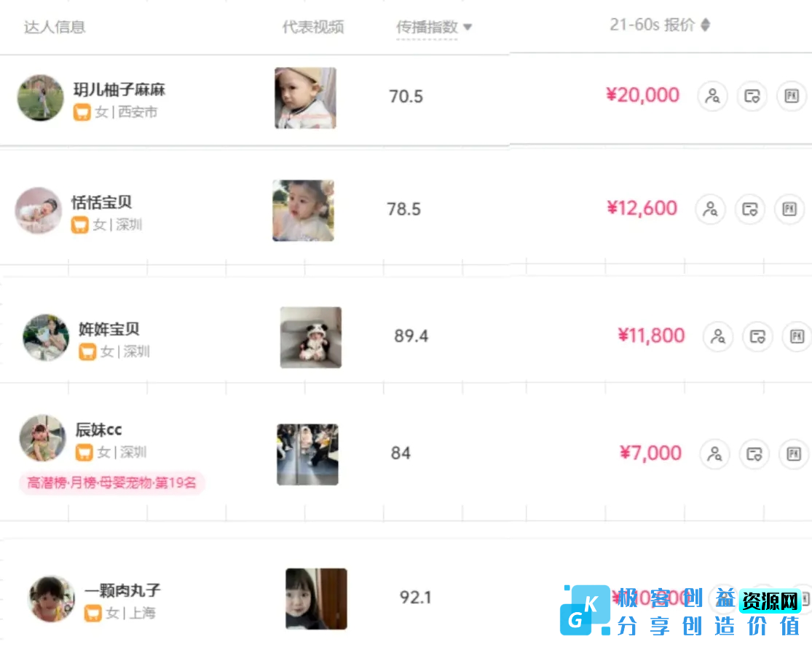Open profile details icon for 恬恬宝贝
This screenshot has height=647, width=812.
point(710,209)
